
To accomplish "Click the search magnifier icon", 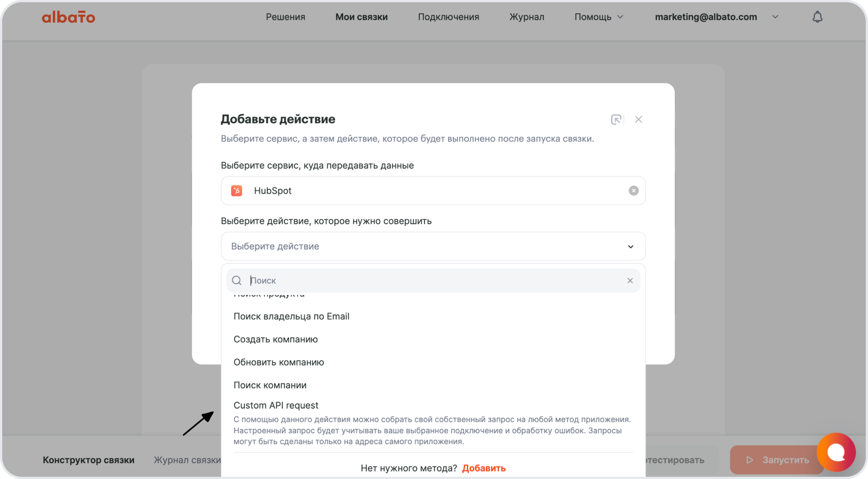I will (x=237, y=281).
